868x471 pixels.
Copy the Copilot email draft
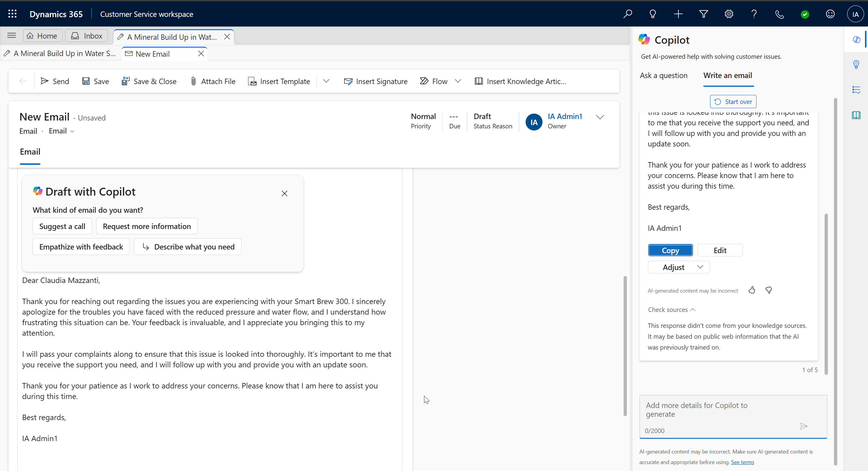[670, 250]
